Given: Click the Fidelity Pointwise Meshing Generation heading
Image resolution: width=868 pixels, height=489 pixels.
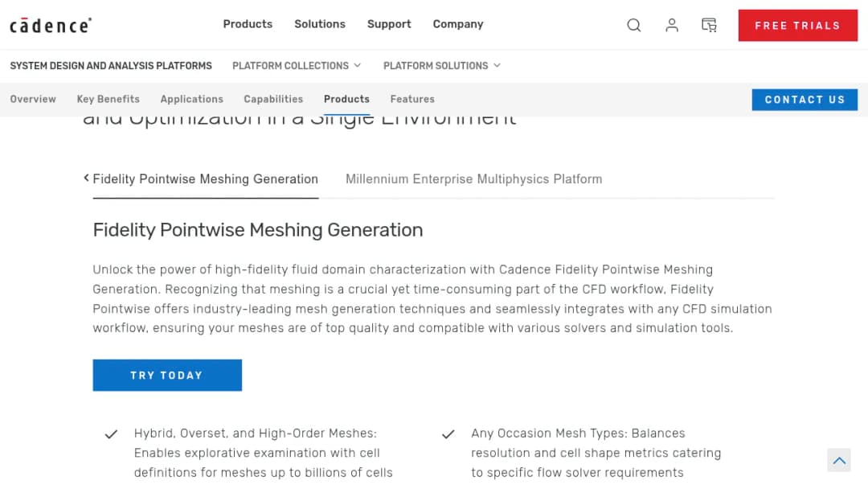Looking at the screenshot, I should [x=258, y=230].
